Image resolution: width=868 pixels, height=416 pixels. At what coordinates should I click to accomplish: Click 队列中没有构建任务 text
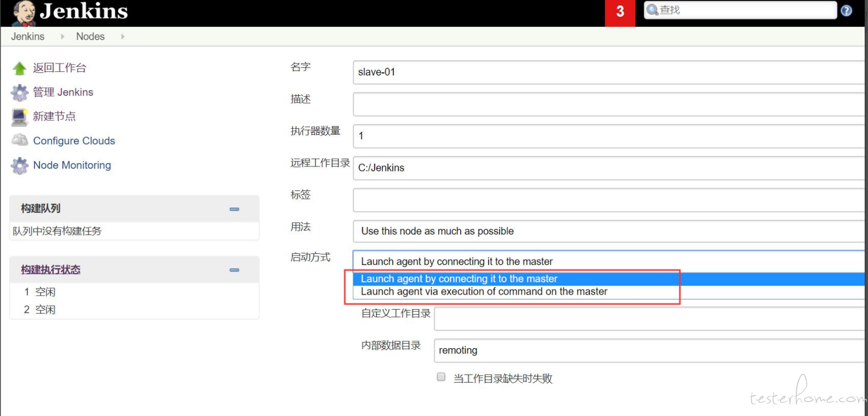tap(57, 231)
